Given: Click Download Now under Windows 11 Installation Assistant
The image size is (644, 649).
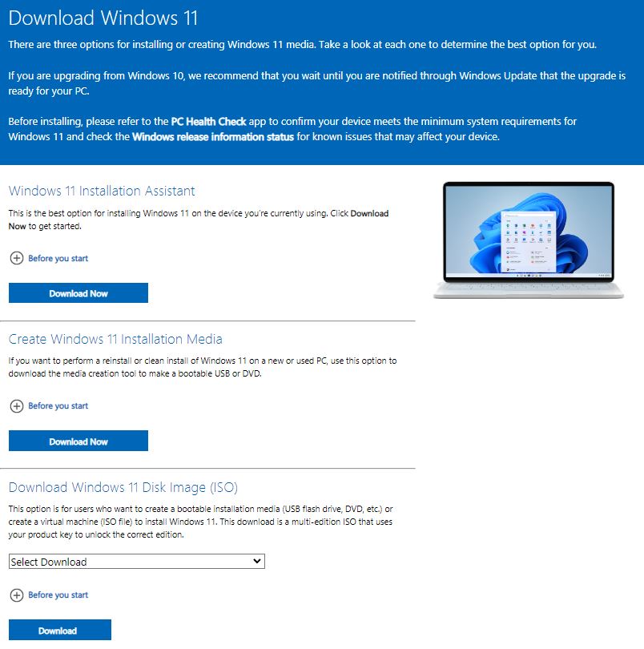Looking at the screenshot, I should point(78,292).
